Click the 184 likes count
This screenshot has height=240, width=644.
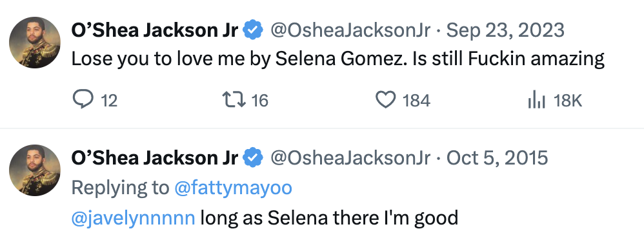(416, 100)
